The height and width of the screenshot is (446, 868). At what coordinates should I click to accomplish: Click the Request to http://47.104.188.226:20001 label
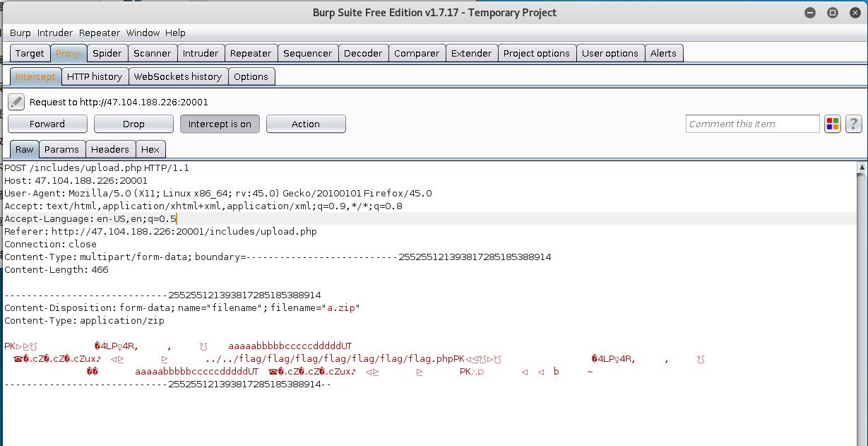coord(119,102)
